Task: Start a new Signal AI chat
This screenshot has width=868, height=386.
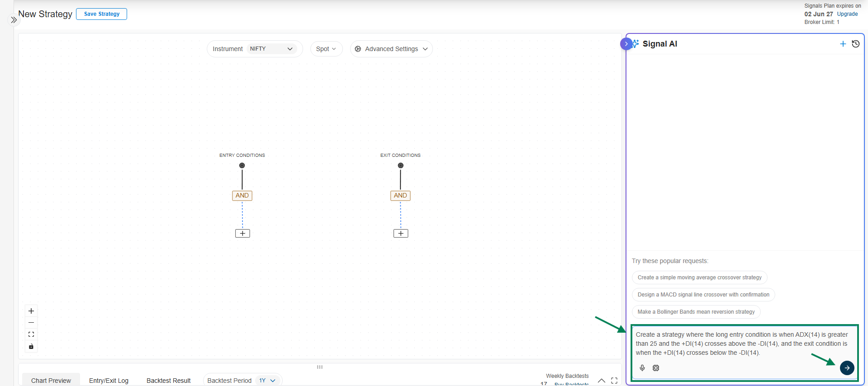Action: point(843,44)
